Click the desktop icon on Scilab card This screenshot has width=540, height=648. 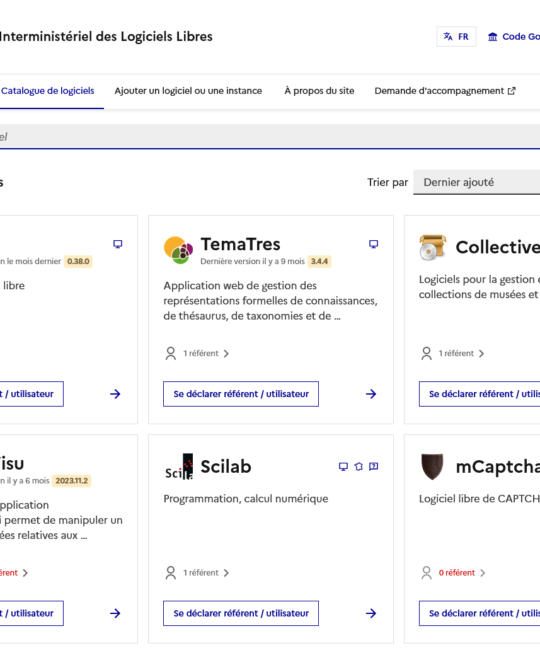(343, 467)
